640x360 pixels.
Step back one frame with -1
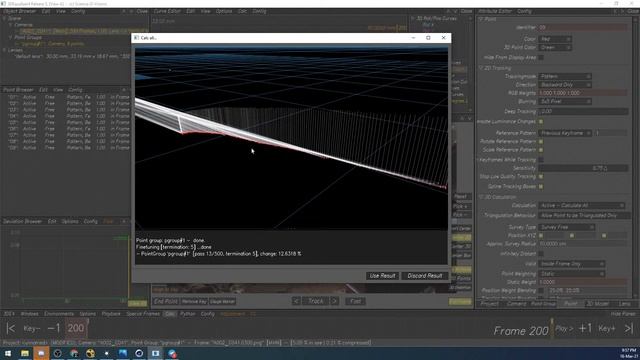pos(53,328)
